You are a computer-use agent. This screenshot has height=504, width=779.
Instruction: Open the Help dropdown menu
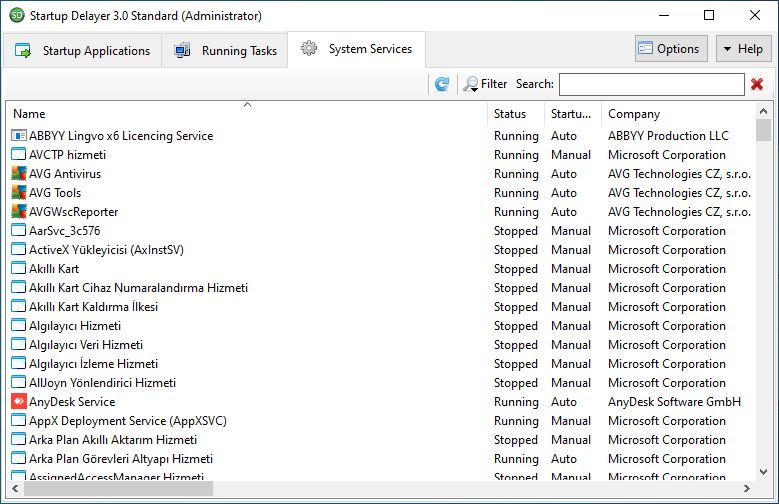743,49
